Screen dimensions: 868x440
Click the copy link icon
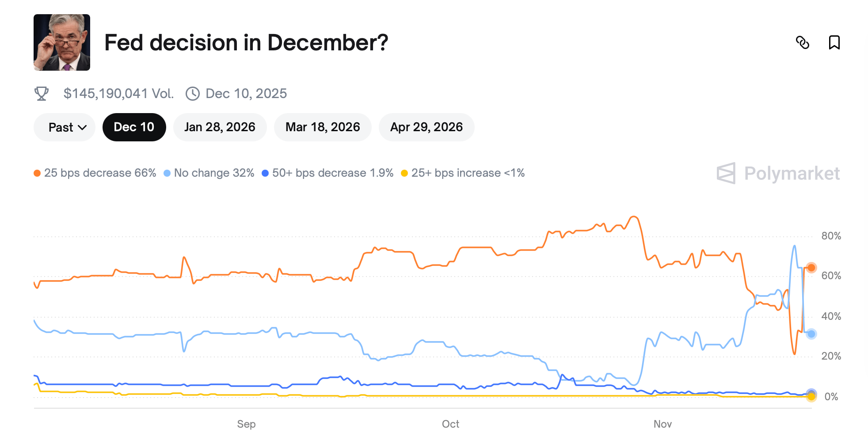click(802, 42)
